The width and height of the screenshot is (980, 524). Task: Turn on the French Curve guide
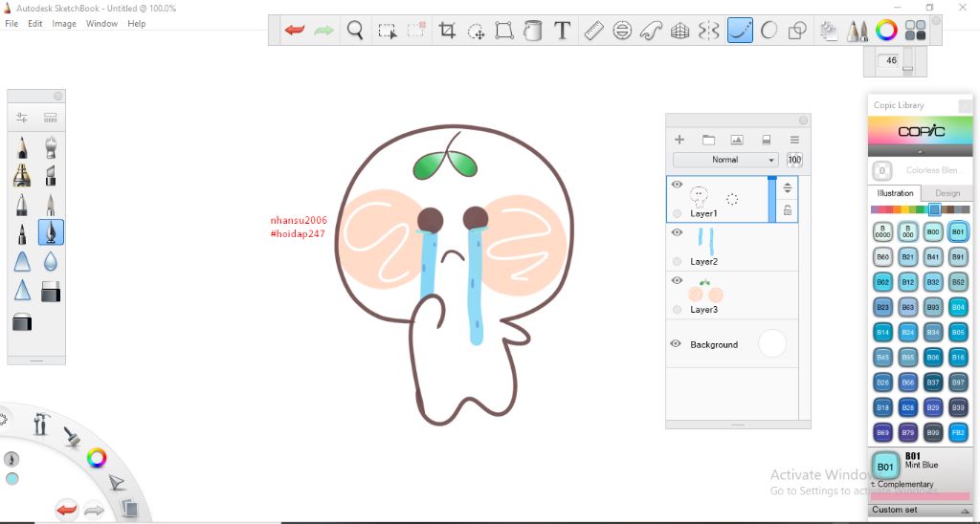(x=651, y=30)
